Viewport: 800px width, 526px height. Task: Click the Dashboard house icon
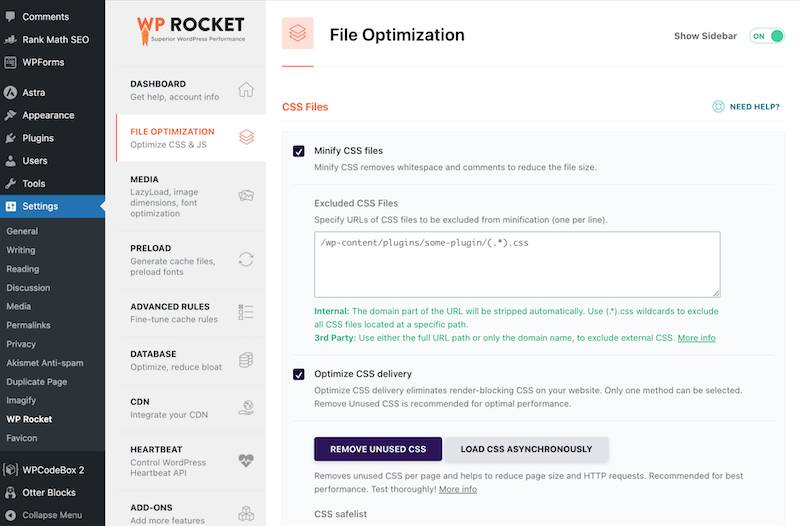click(x=246, y=89)
